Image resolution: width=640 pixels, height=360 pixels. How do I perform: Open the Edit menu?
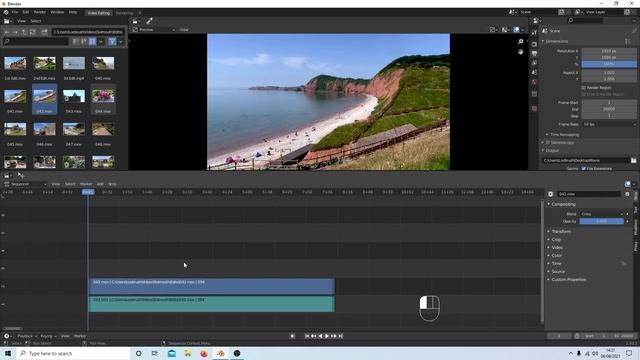tap(26, 12)
